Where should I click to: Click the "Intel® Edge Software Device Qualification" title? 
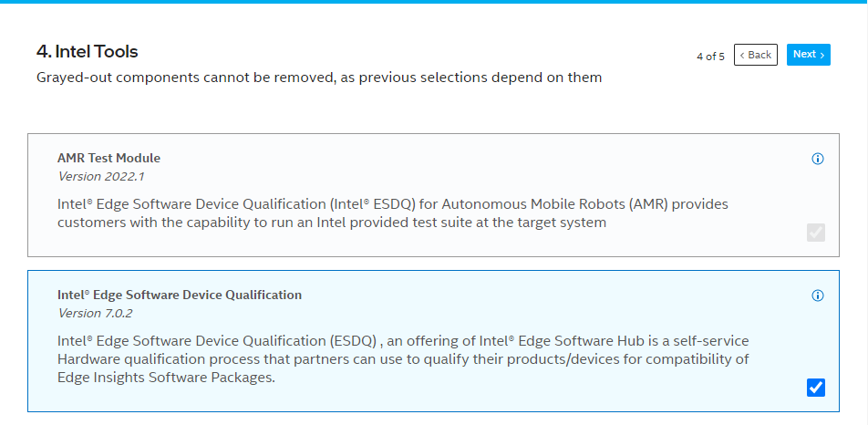(x=180, y=295)
